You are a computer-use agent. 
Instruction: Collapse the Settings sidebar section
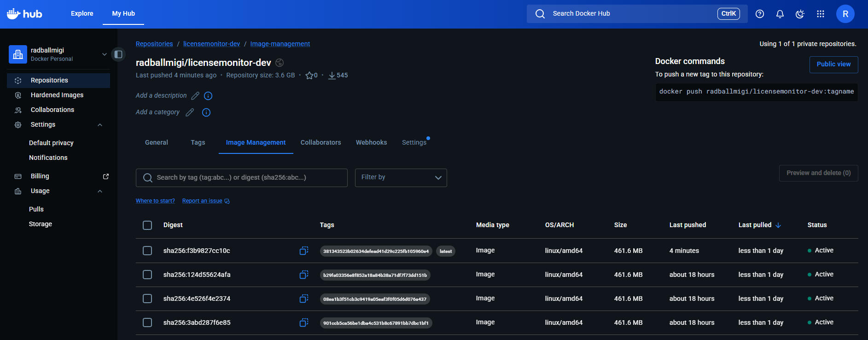coord(100,125)
